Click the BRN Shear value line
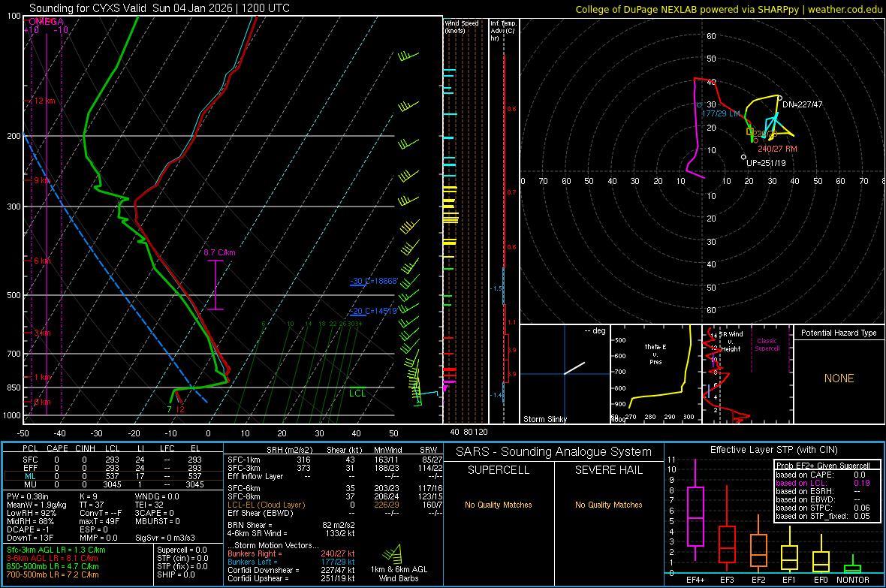 pos(291,525)
